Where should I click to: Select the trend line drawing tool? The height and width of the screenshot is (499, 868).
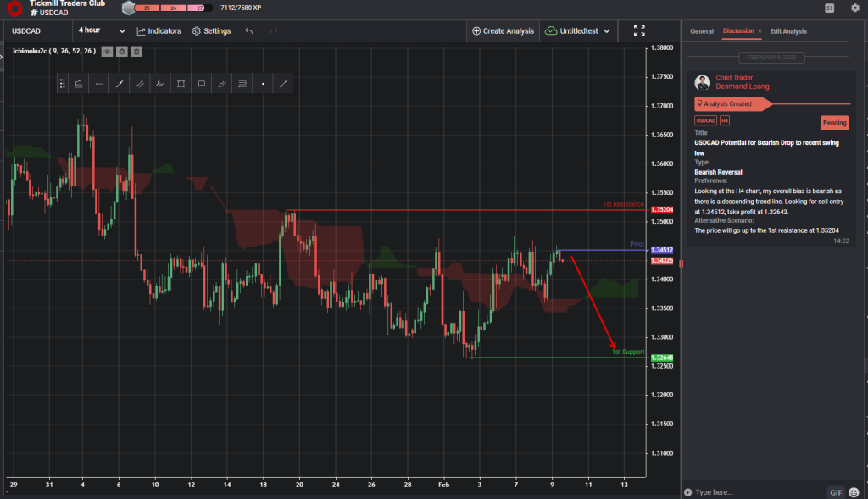coord(119,83)
